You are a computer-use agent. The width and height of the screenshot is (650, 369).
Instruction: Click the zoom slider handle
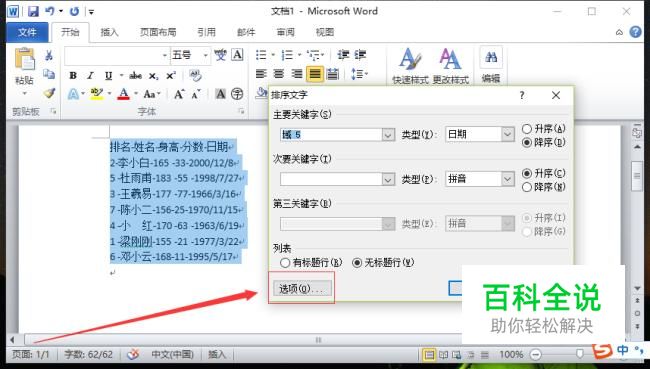(x=580, y=354)
